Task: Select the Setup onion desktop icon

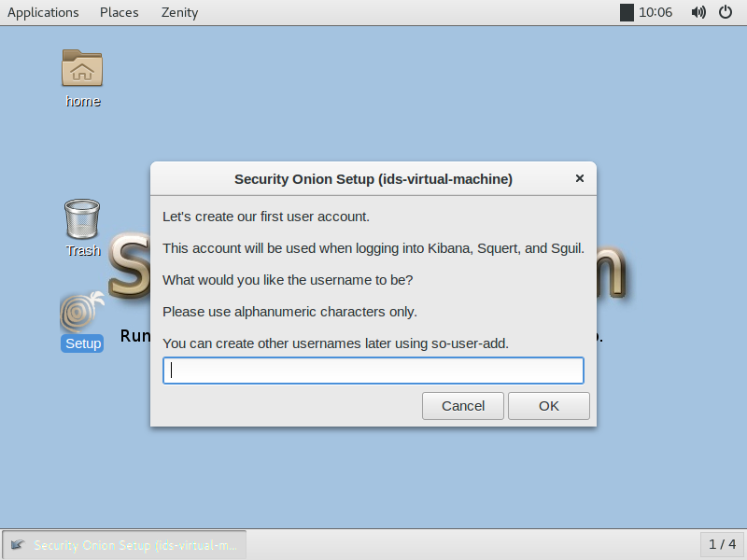Action: [x=82, y=312]
